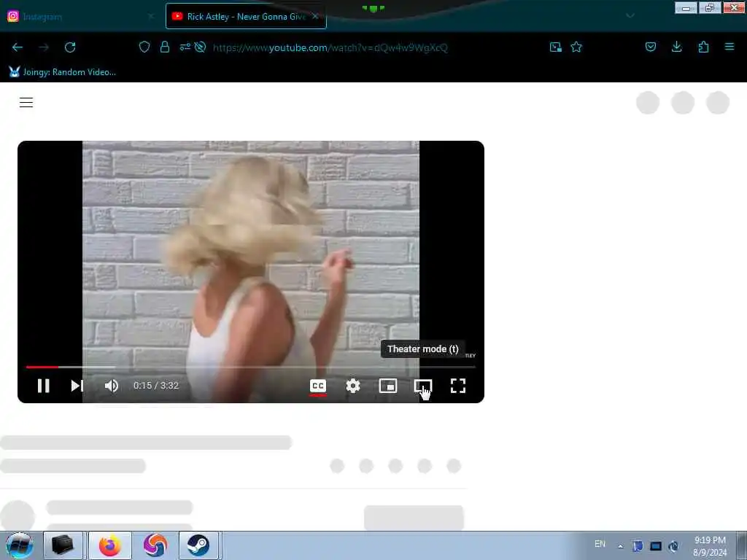The image size is (747, 560).
Task: Open the network icon in system tray
Action: click(x=656, y=546)
